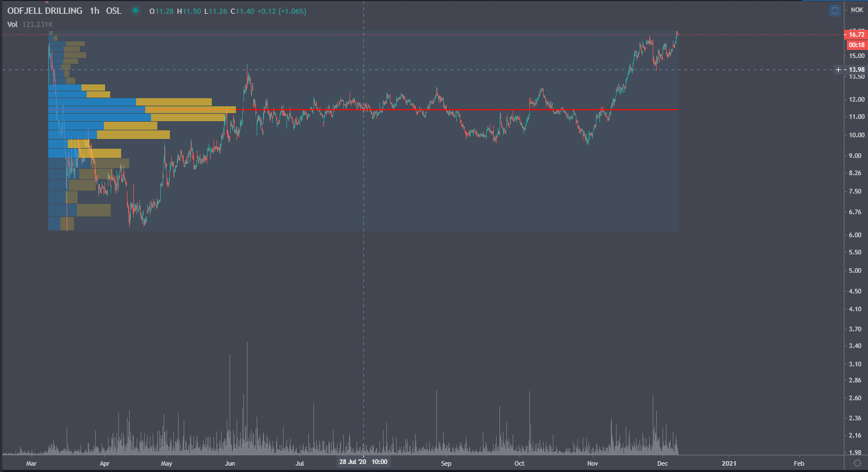Click the 9.00 price scale label

pyautogui.click(x=855, y=156)
